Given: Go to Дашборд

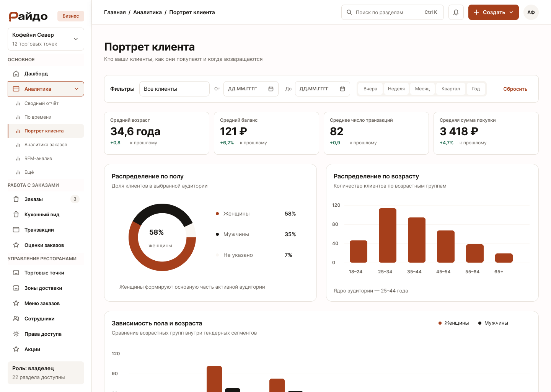Looking at the screenshot, I should [x=46, y=73].
